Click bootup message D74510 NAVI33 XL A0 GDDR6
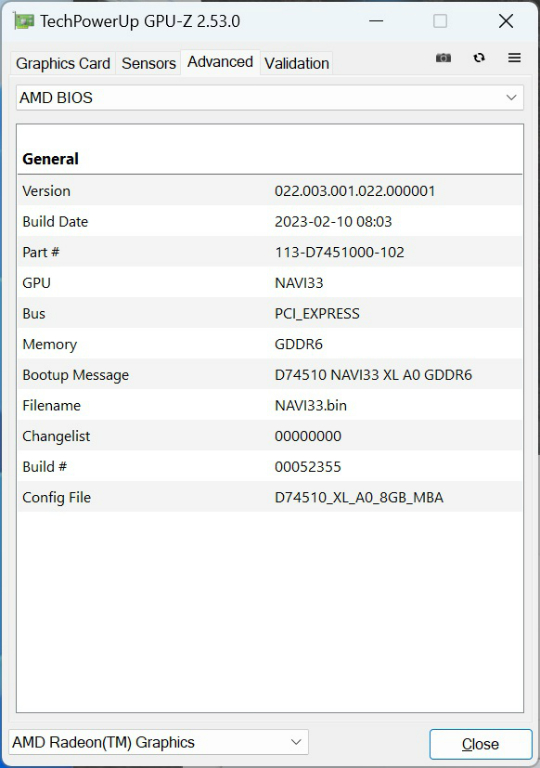The image size is (540, 768). (x=373, y=375)
